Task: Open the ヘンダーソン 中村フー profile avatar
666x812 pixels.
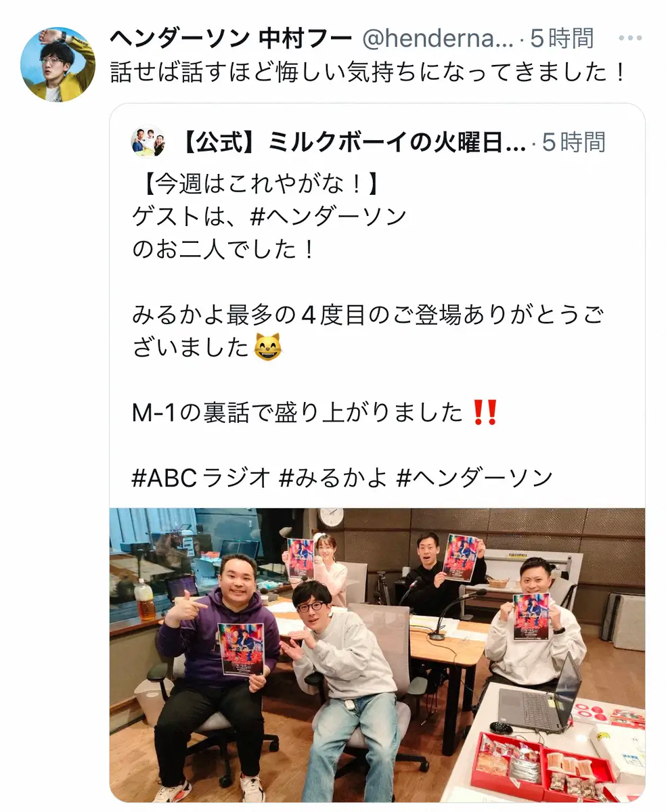Action: 58,64
